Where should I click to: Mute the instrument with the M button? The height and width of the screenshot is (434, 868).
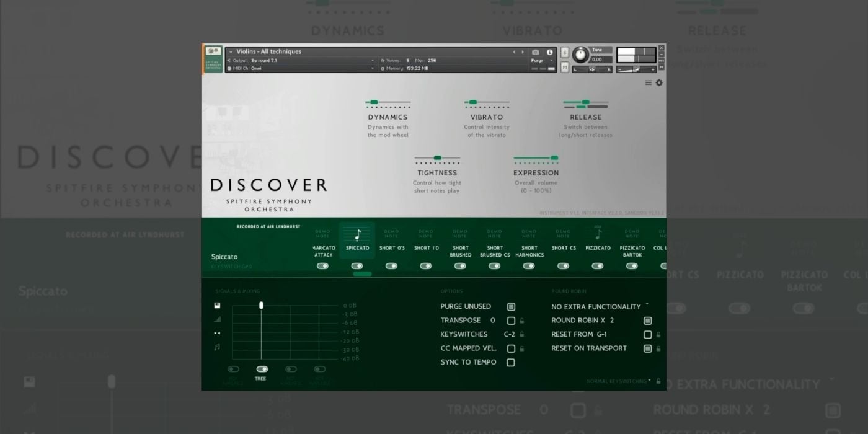point(565,67)
